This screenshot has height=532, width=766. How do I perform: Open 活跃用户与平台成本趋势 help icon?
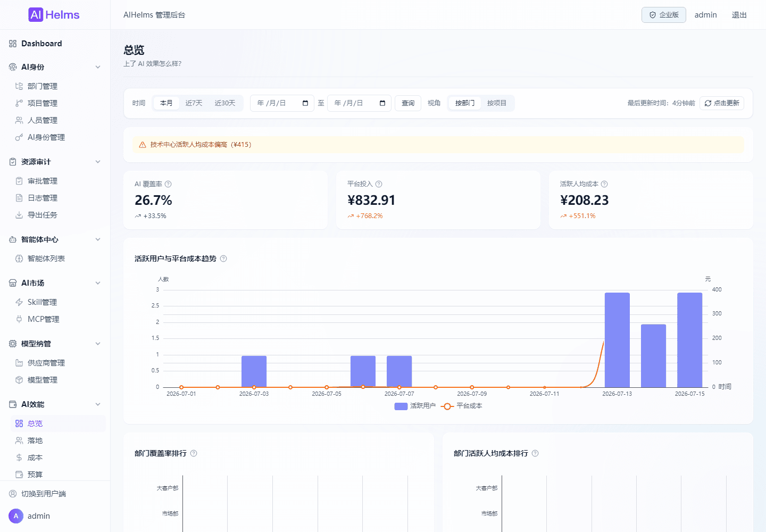click(x=223, y=259)
